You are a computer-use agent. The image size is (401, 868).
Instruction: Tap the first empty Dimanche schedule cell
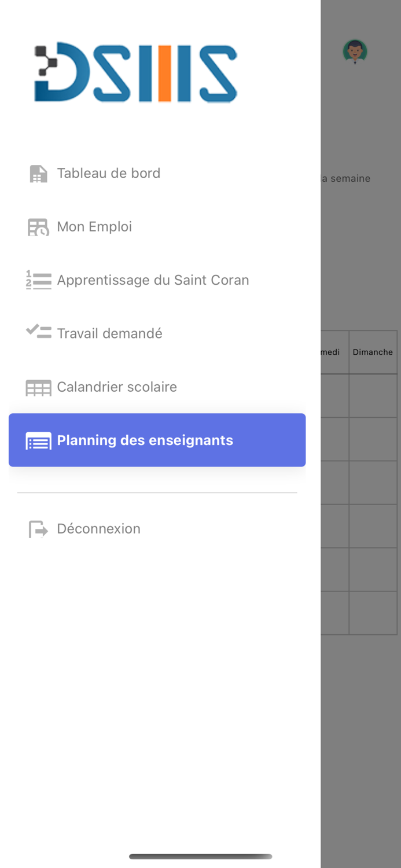point(373,395)
